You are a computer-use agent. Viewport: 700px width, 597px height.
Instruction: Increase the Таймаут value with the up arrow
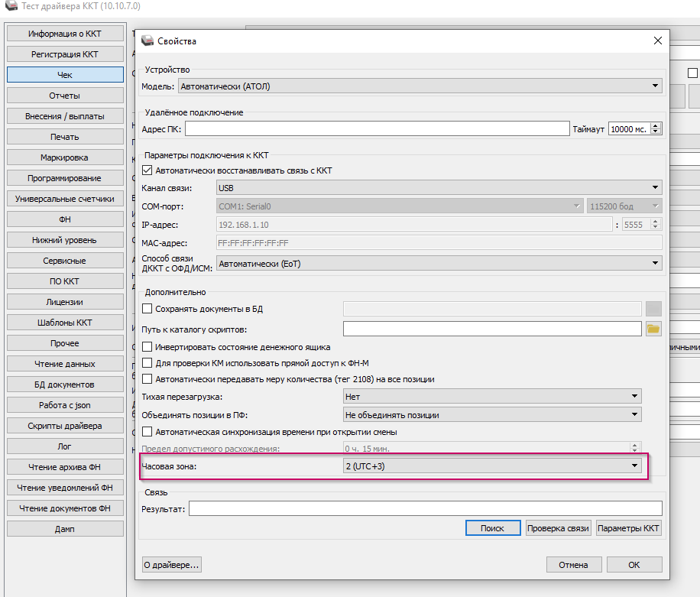656,126
